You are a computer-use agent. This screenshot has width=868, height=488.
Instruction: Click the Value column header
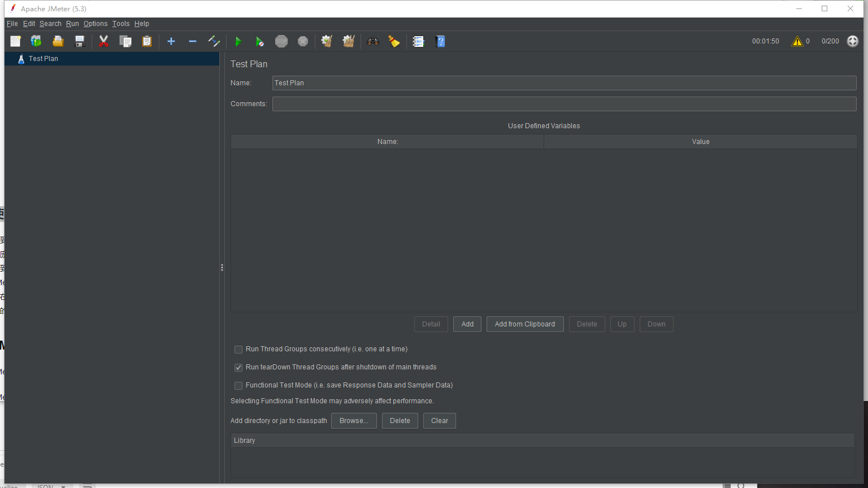coord(701,142)
